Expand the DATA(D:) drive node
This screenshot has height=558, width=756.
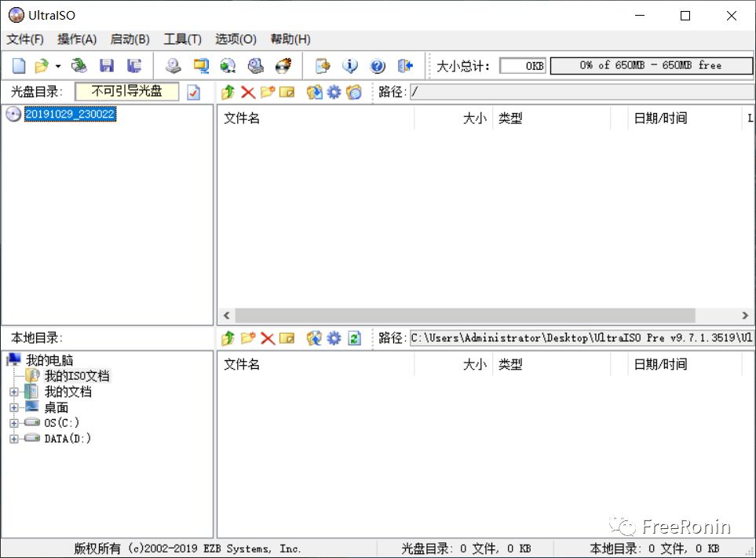(14, 439)
